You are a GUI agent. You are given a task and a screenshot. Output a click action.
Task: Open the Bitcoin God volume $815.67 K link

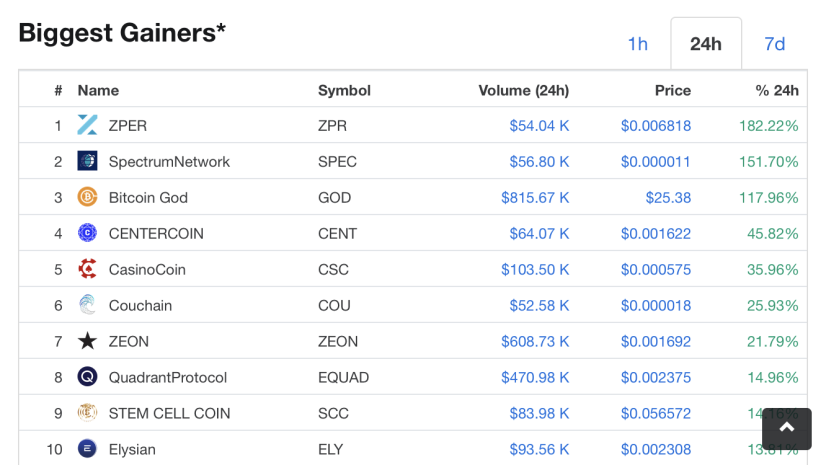[x=535, y=197]
